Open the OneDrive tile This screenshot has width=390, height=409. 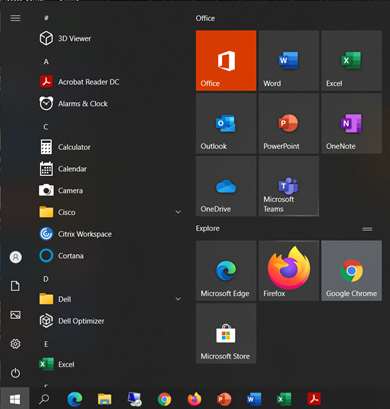coord(226,186)
